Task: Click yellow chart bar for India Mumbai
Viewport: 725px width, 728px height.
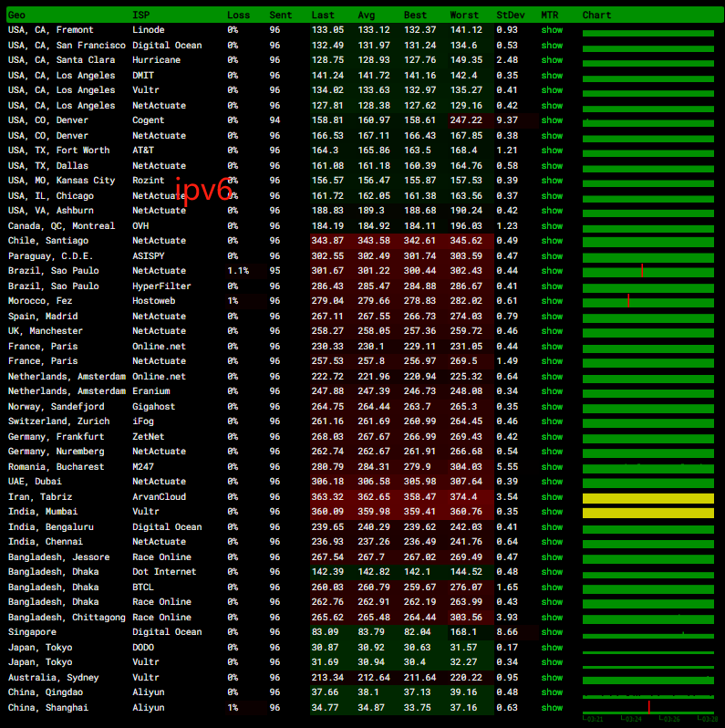Action: coord(648,513)
